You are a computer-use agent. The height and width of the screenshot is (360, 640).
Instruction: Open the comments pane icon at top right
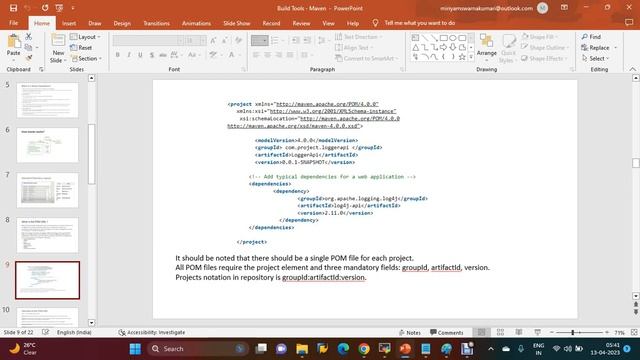629,23
